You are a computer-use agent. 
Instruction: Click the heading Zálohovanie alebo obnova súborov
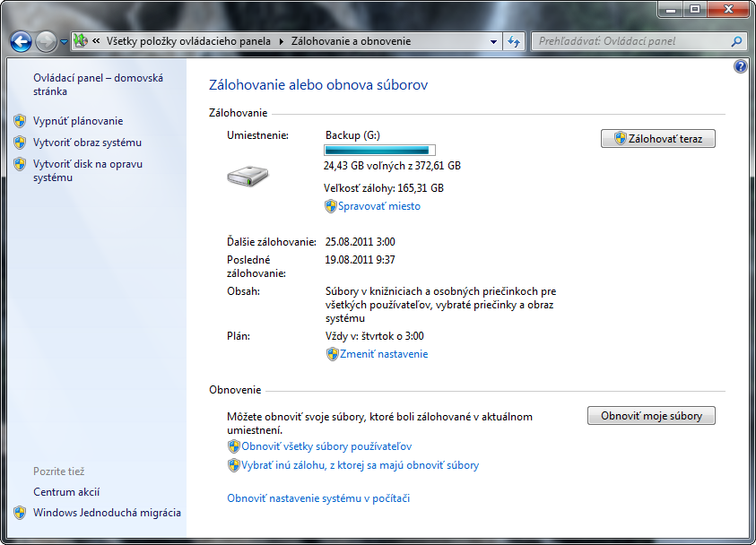tap(318, 85)
